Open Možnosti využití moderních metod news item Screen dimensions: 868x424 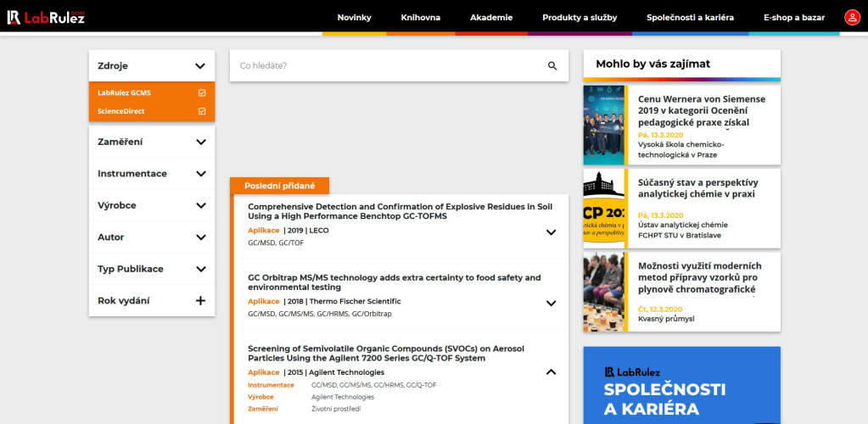click(700, 276)
